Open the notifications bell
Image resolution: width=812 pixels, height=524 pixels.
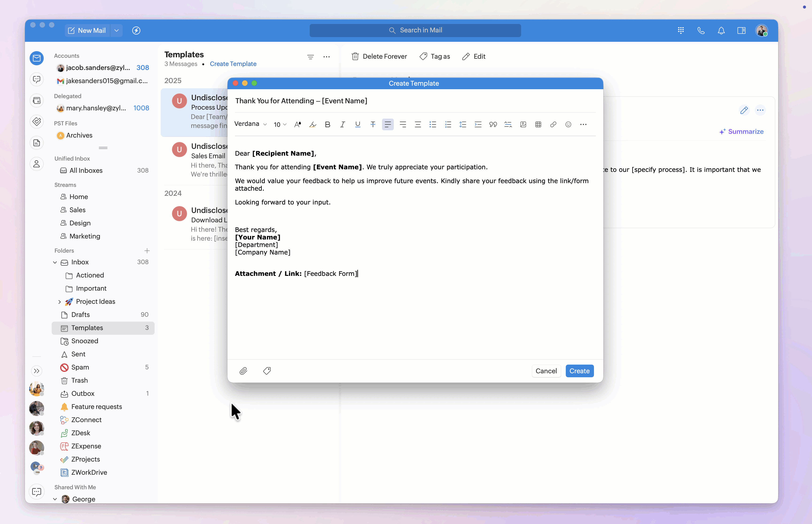(721, 31)
